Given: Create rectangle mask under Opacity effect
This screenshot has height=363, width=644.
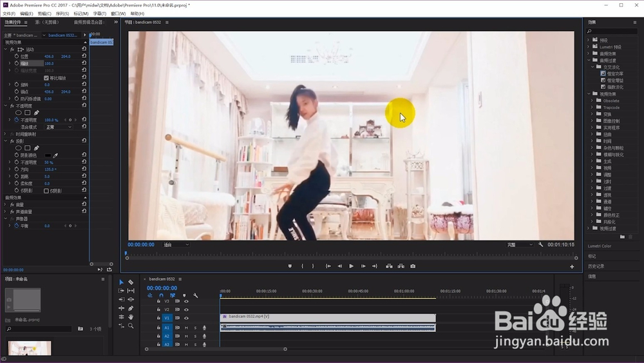Looking at the screenshot, I should click(28, 113).
